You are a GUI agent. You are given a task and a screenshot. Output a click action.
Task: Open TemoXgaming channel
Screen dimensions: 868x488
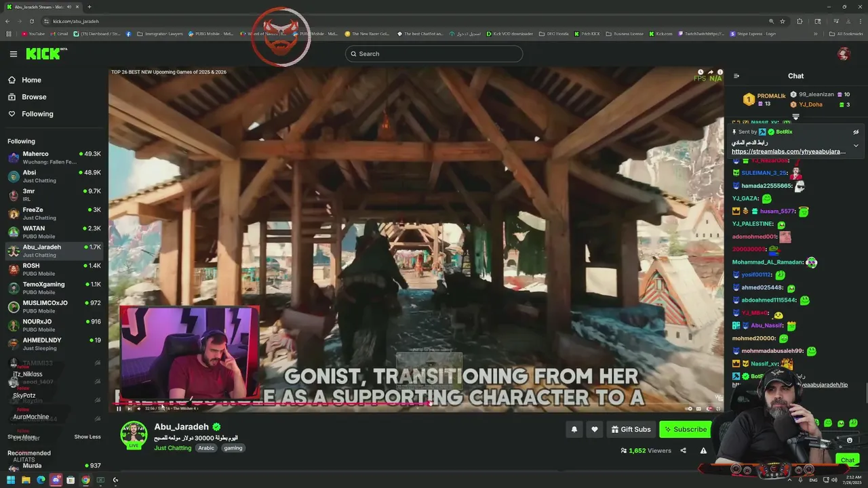[54, 288]
